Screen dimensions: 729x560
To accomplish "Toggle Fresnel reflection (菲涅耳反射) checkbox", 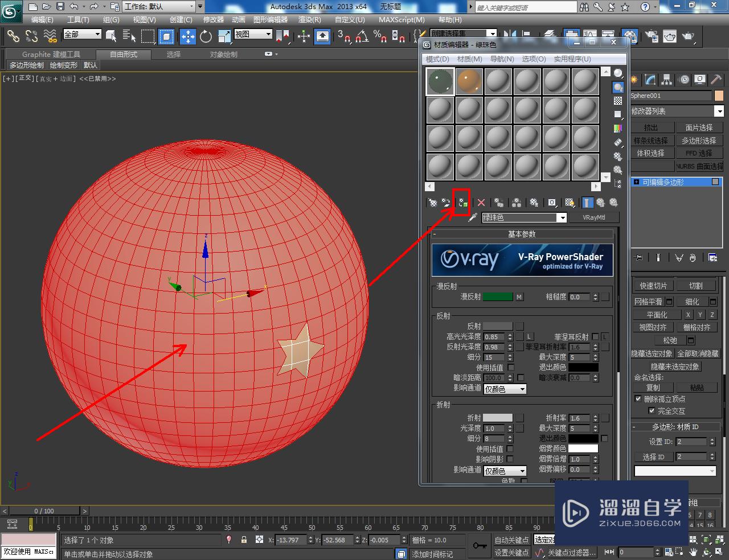I will 595,337.
